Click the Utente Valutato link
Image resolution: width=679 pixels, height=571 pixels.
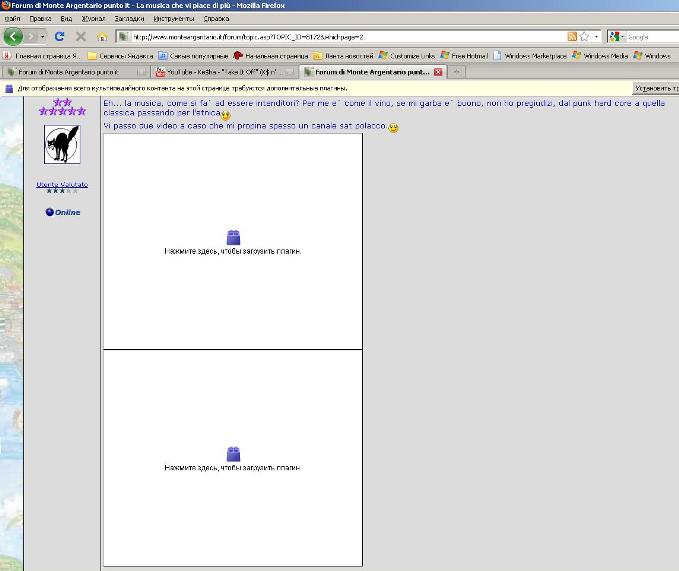[62, 184]
